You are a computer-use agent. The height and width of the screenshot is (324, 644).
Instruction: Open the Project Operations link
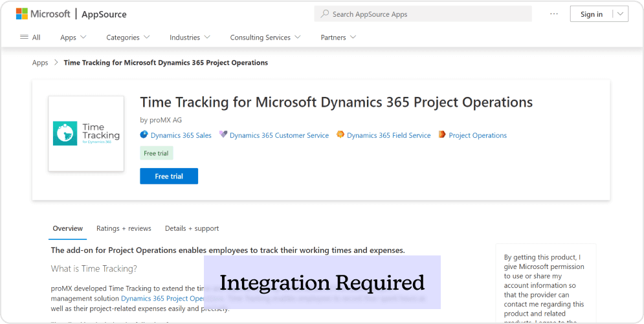tap(478, 135)
